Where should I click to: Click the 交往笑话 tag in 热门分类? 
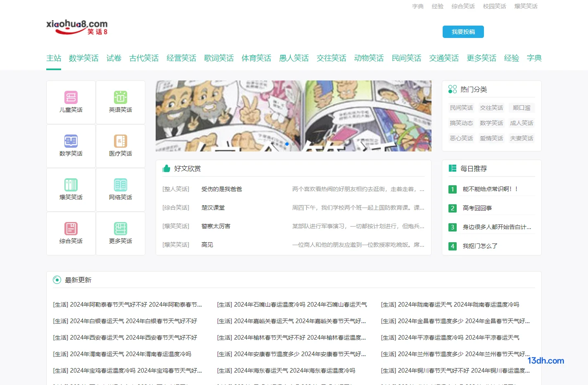tap(491, 108)
